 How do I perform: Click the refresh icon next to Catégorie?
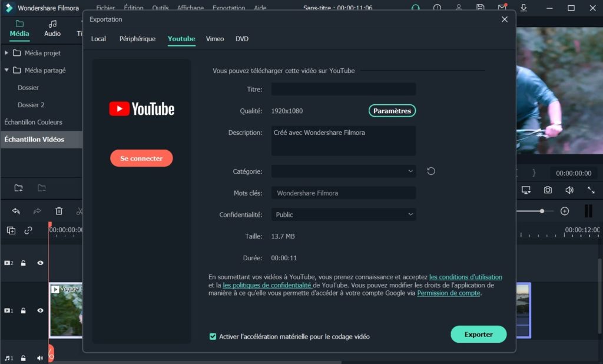[x=431, y=171]
